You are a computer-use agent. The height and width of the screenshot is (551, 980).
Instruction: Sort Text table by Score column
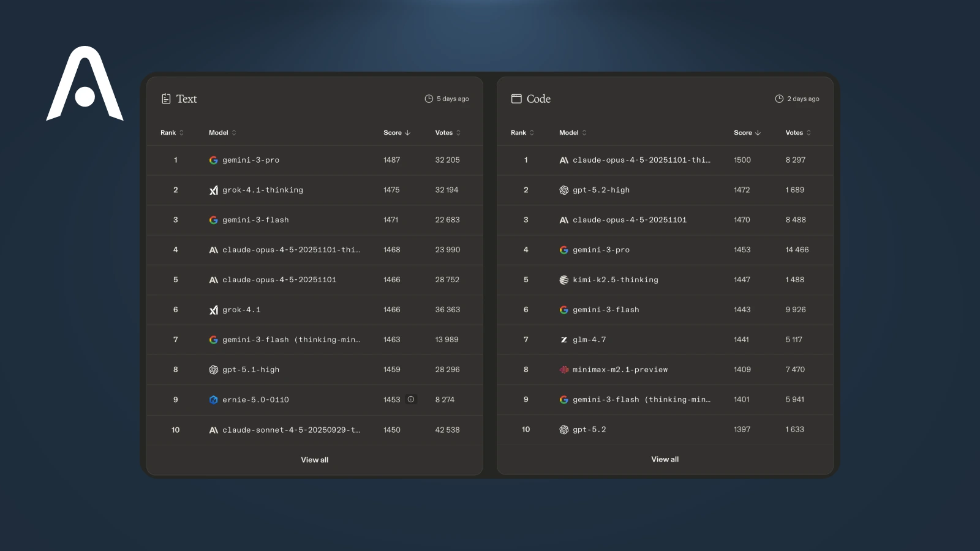[397, 133]
